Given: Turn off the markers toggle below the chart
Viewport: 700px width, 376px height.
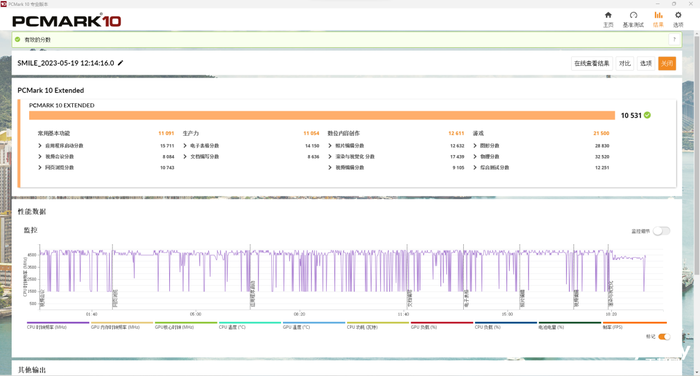Looking at the screenshot, I should click(664, 337).
